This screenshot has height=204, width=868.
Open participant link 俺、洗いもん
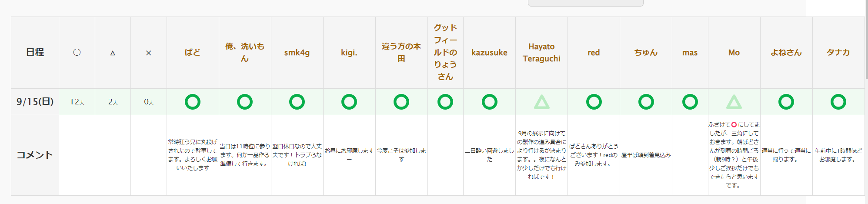click(245, 52)
